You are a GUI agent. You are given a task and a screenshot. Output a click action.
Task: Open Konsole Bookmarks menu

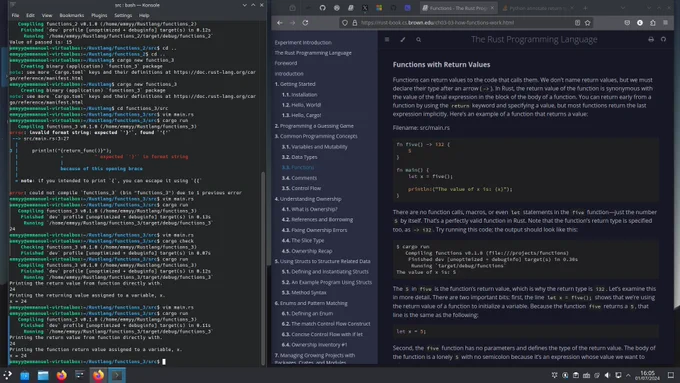pyautogui.click(x=72, y=15)
